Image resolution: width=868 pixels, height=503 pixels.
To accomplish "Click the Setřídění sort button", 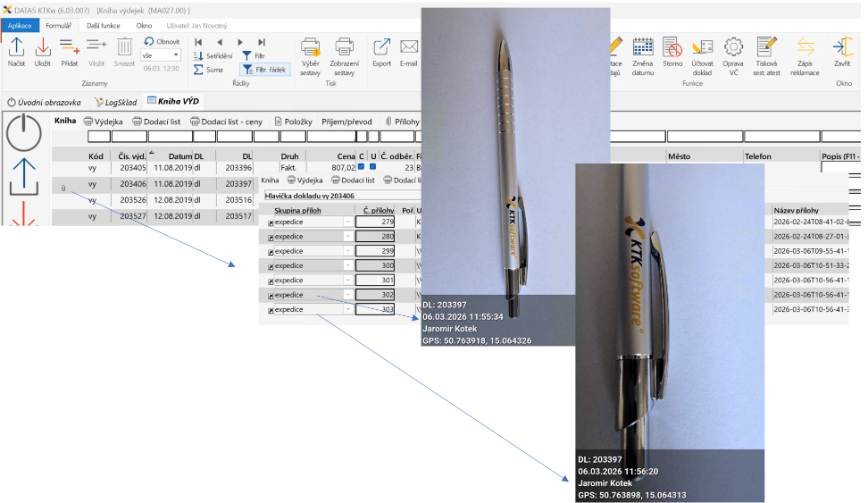I will (x=213, y=55).
